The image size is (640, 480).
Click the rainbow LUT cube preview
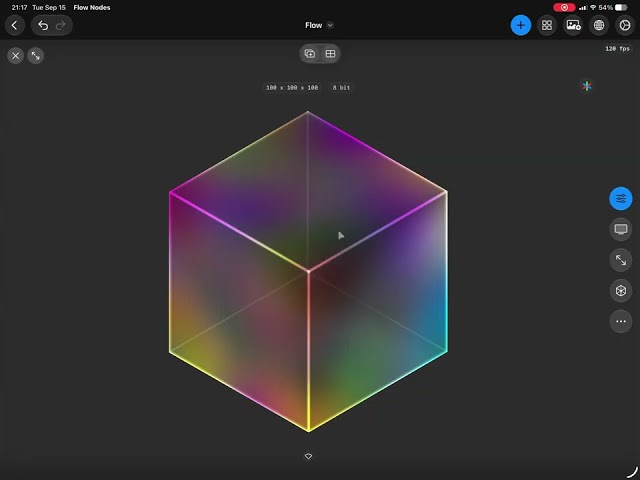309,271
